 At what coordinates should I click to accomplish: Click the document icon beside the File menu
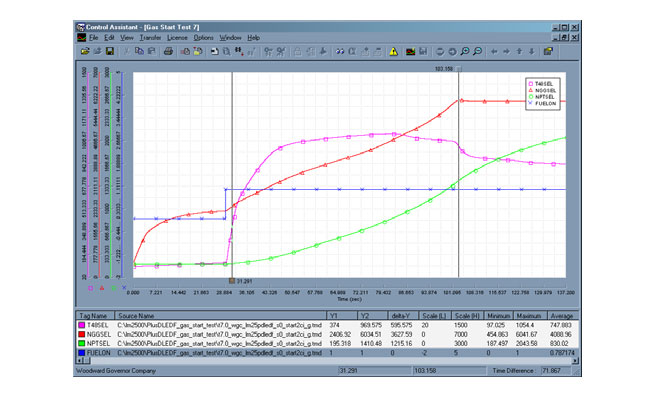(x=81, y=38)
